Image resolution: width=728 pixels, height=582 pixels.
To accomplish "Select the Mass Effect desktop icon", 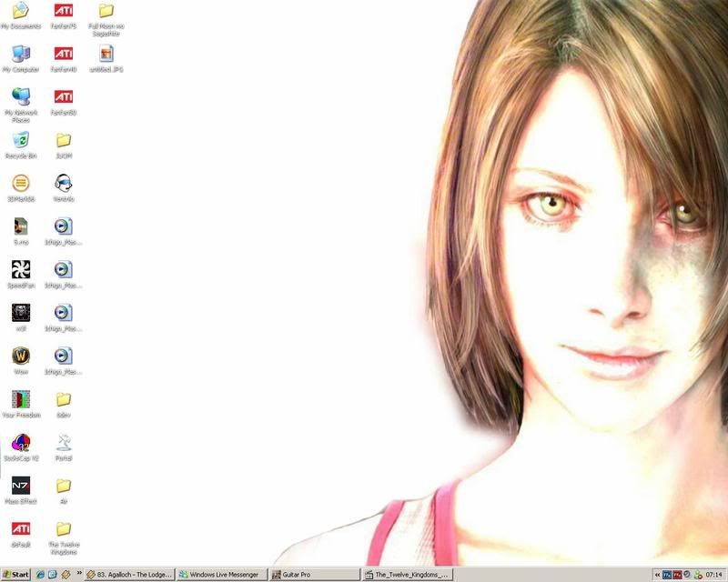I will coord(20,486).
